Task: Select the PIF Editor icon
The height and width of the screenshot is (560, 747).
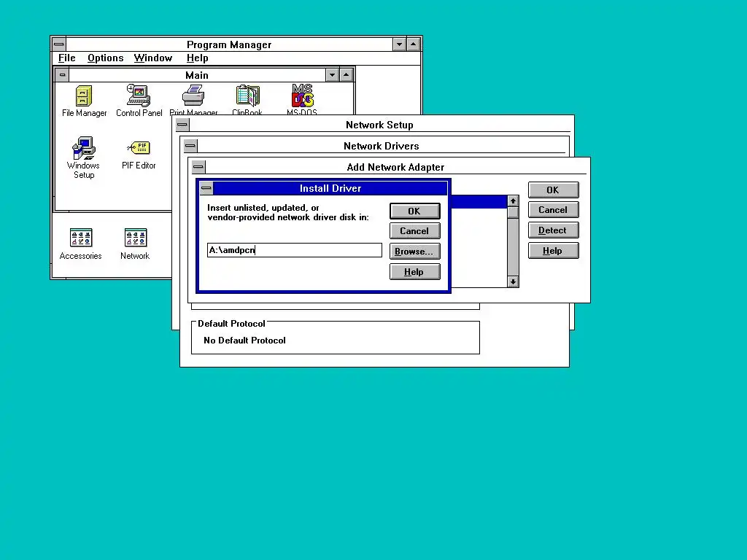Action: 139,155
